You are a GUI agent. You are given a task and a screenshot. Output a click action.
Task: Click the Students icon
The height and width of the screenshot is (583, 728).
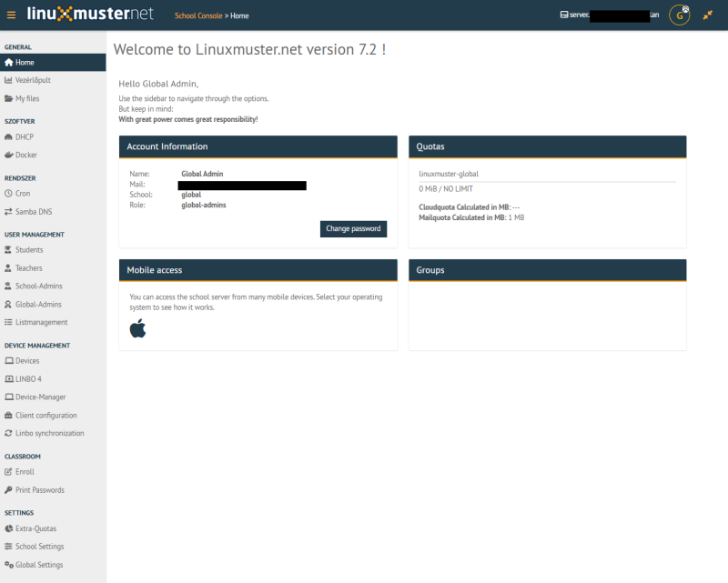[x=8, y=250]
